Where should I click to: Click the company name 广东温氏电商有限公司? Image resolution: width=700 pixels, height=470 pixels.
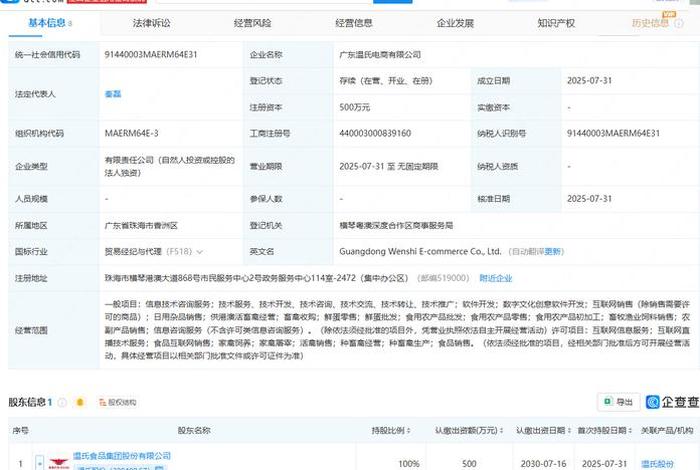point(380,54)
